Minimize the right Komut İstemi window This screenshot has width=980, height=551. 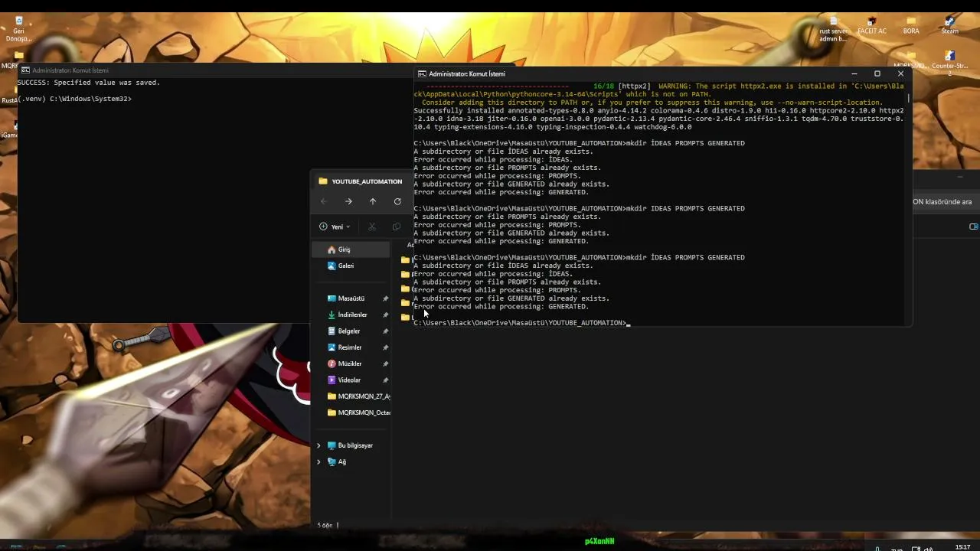[x=854, y=74]
